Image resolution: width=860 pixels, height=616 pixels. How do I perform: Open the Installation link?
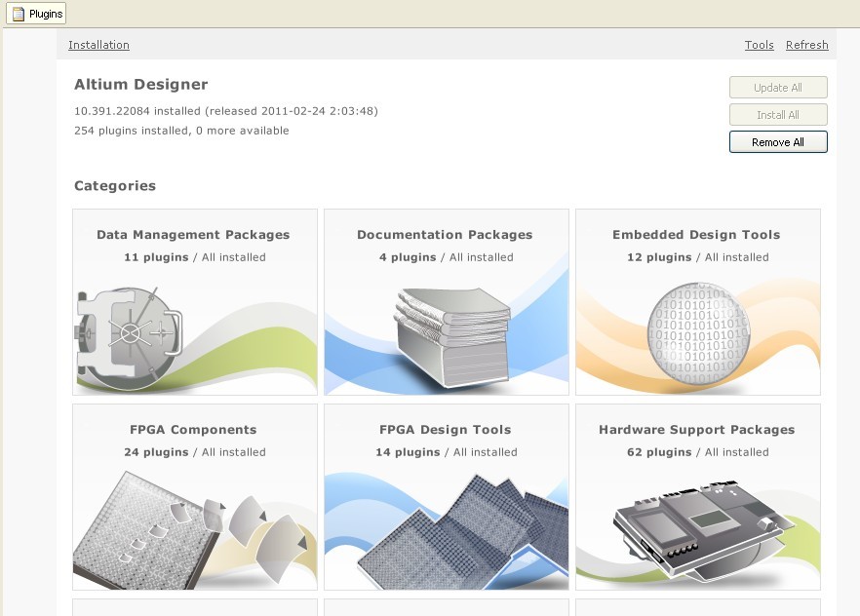click(98, 45)
